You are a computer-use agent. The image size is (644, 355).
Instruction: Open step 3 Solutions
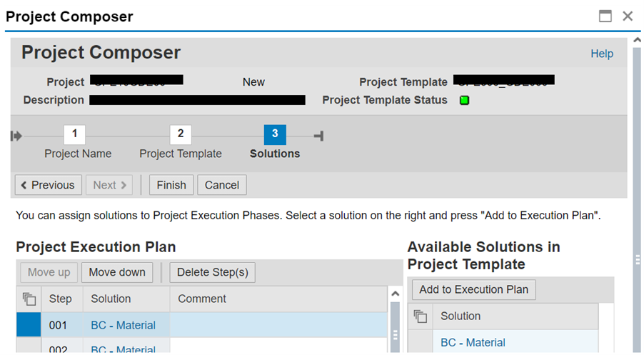click(x=275, y=134)
